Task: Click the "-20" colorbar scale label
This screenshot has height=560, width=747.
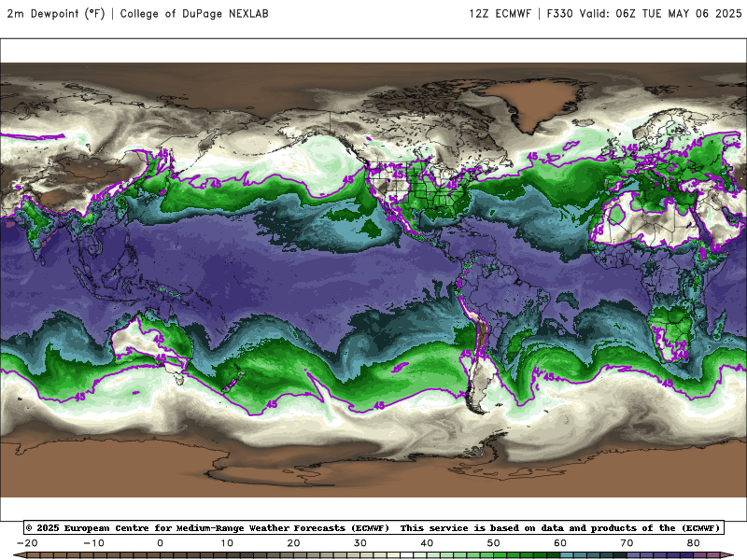Action: [x=27, y=543]
